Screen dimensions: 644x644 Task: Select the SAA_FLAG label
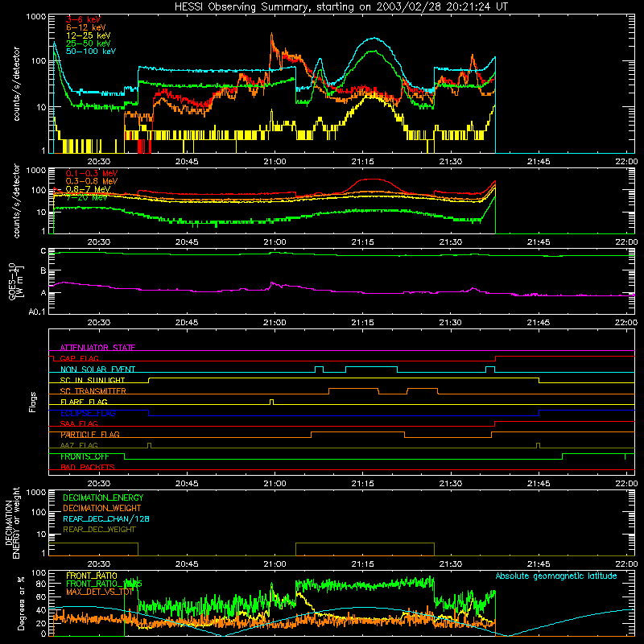[x=79, y=423]
